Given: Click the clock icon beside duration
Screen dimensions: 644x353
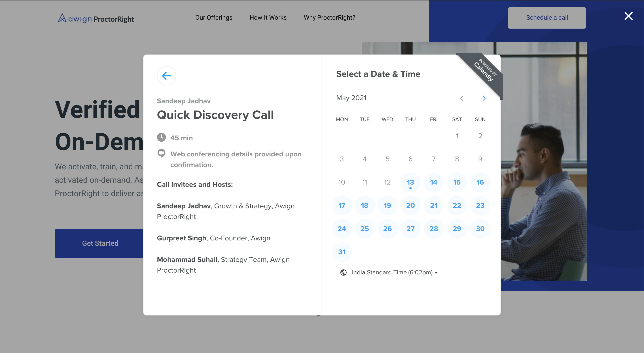Looking at the screenshot, I should tap(161, 137).
